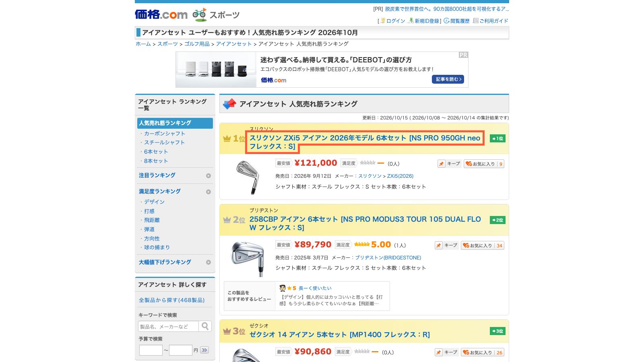The height and width of the screenshot is (362, 644).
Task: Open ゼクシオ 14 アイアン 5本セット title
Action: [x=340, y=335]
